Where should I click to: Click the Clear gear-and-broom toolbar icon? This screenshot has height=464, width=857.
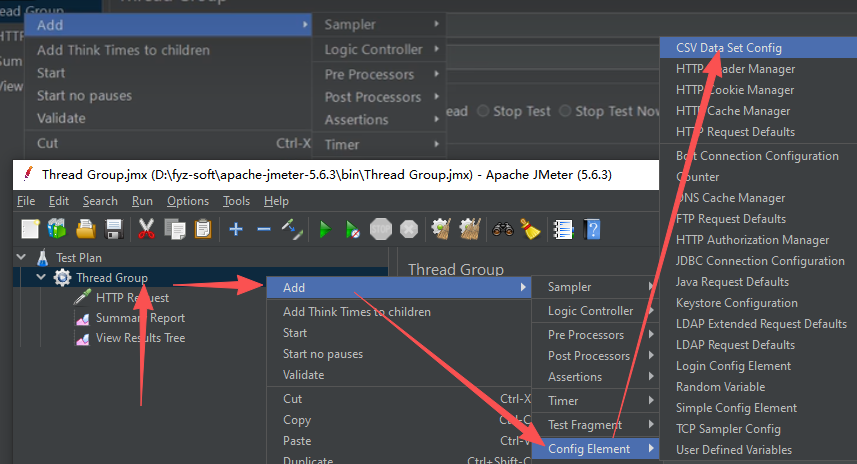(x=441, y=229)
